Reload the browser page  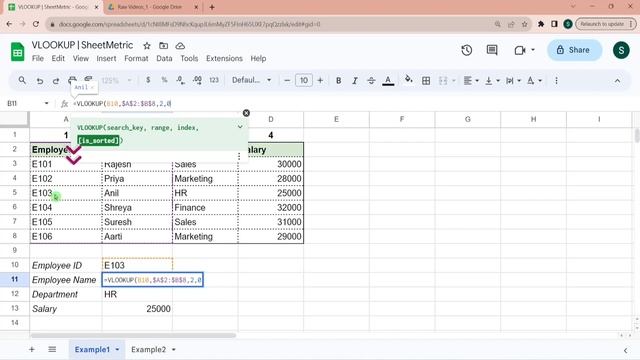pyautogui.click(x=36, y=24)
